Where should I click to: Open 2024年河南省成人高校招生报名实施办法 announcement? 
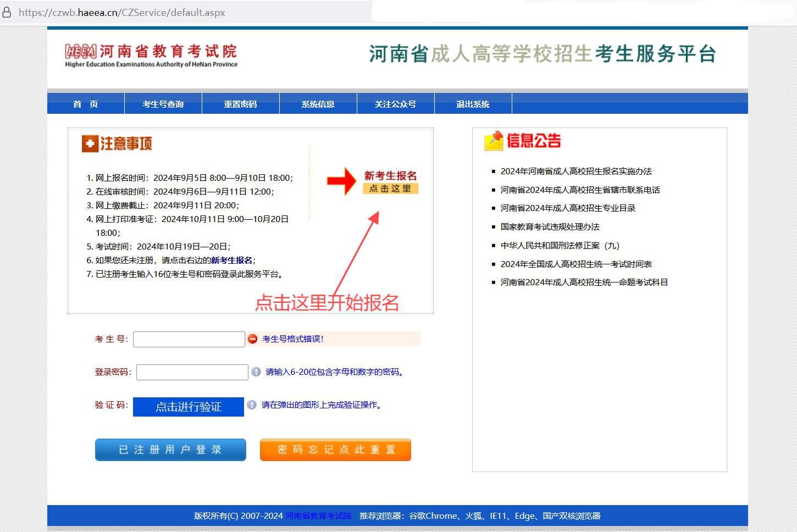point(576,171)
